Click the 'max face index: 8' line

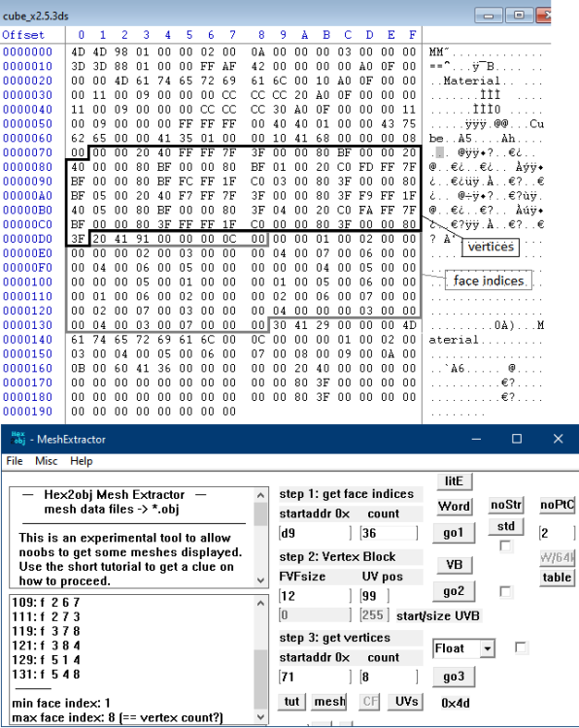(x=118, y=717)
